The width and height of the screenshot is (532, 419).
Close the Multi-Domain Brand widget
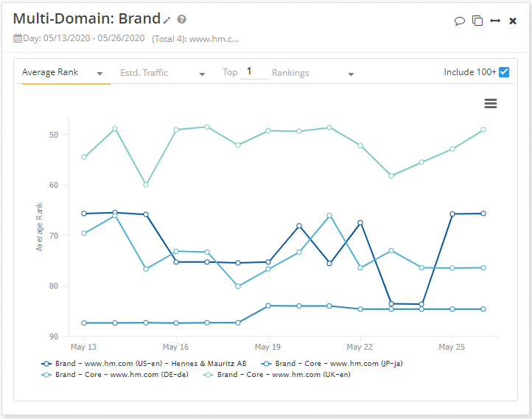(513, 21)
